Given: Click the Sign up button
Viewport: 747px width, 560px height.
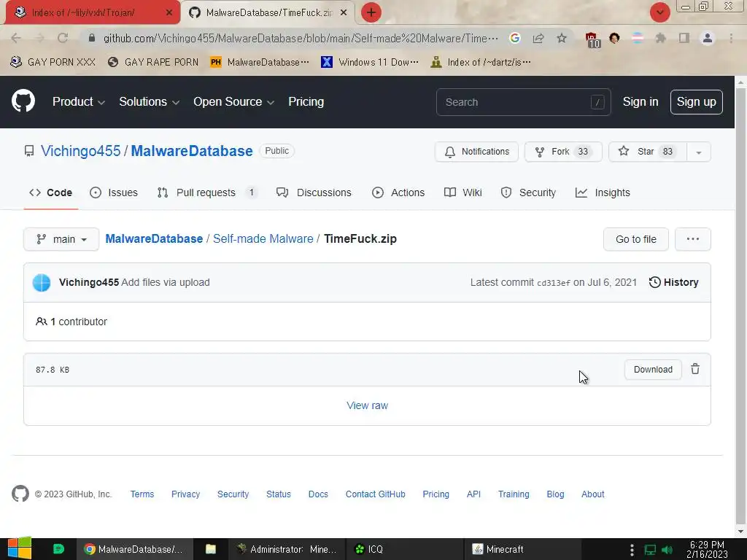Looking at the screenshot, I should (696, 102).
